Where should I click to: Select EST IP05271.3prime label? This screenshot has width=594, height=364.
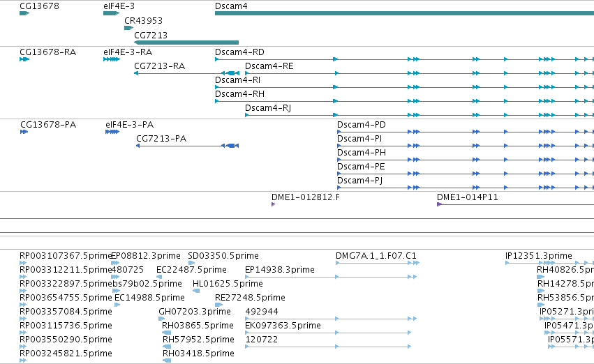567,312
